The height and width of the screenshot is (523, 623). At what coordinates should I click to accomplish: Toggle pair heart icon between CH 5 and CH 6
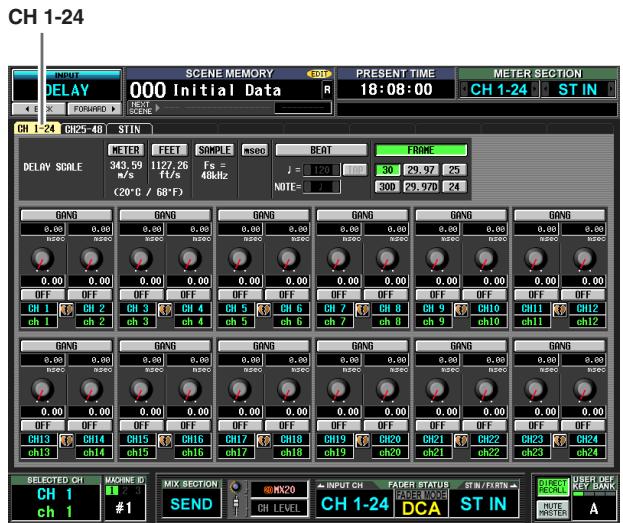click(x=264, y=309)
